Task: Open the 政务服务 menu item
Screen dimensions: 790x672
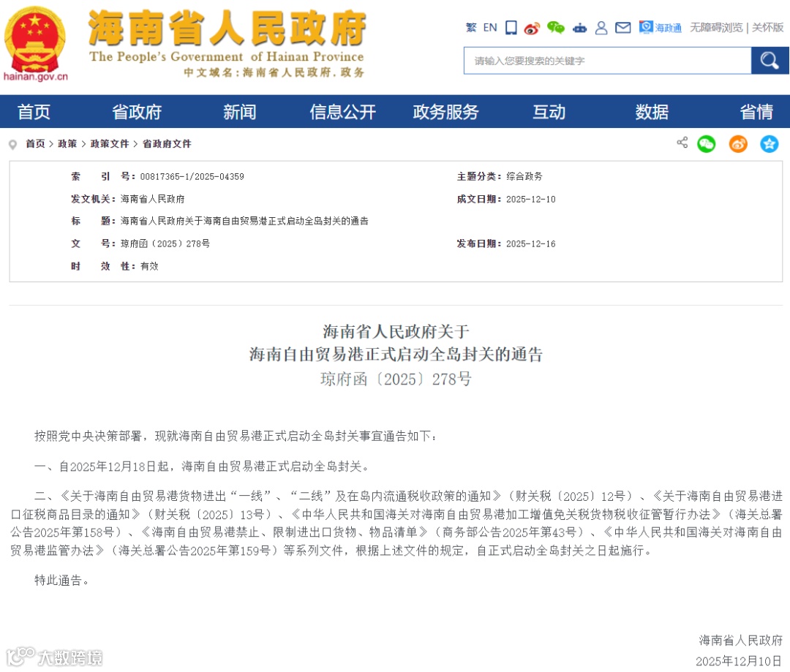Action: tap(445, 112)
